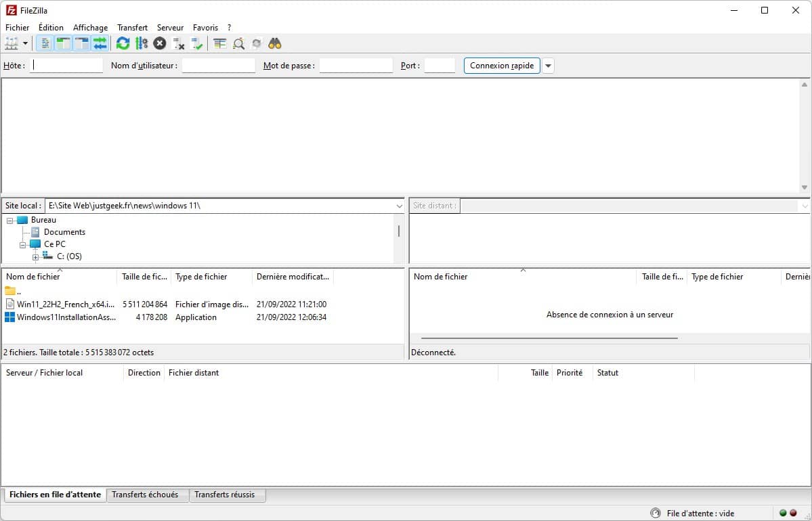
Task: Refresh file and folder lists
Action: 123,43
